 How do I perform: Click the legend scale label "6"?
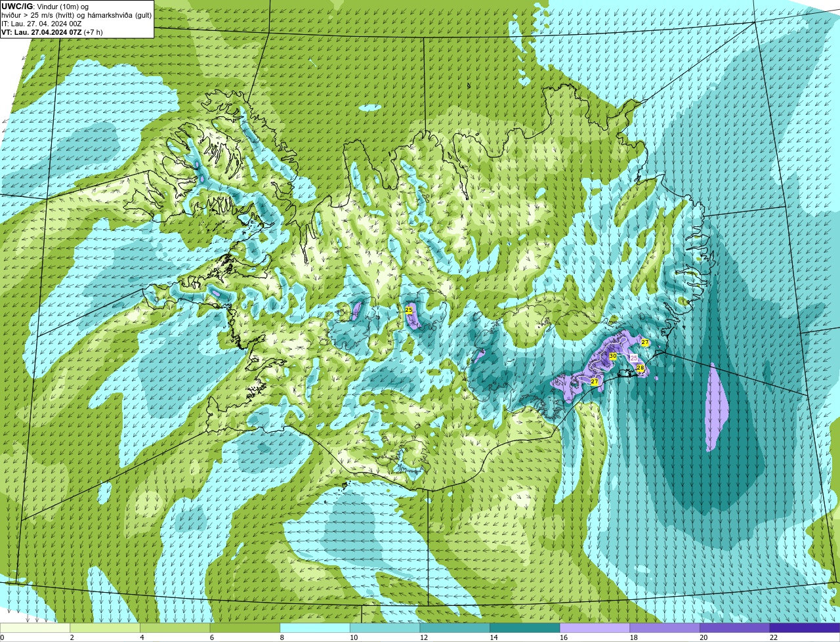(211, 637)
